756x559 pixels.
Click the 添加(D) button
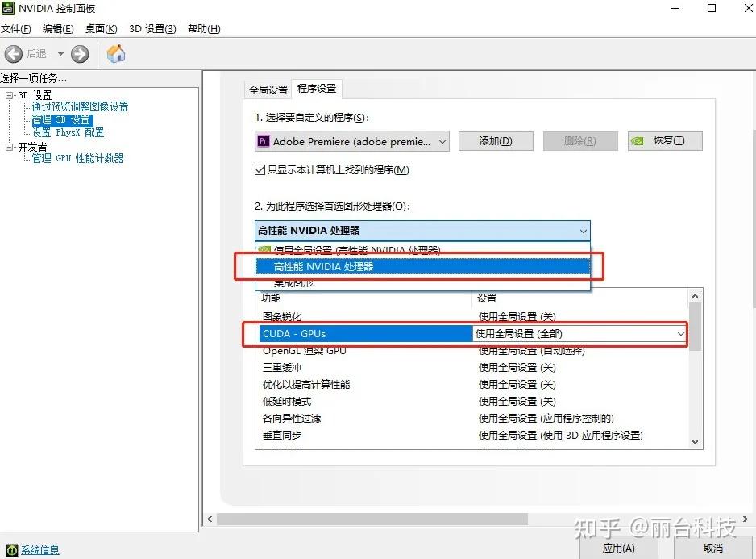click(495, 141)
